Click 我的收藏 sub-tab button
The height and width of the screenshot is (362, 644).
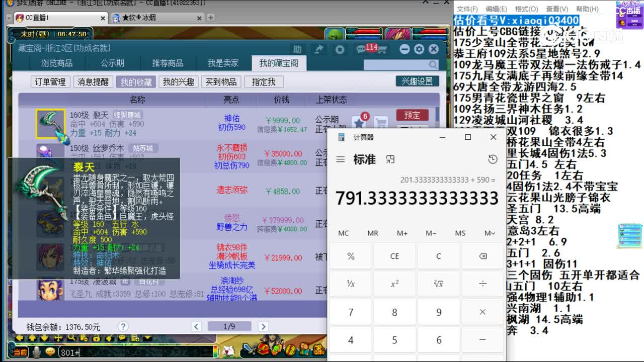click(136, 82)
